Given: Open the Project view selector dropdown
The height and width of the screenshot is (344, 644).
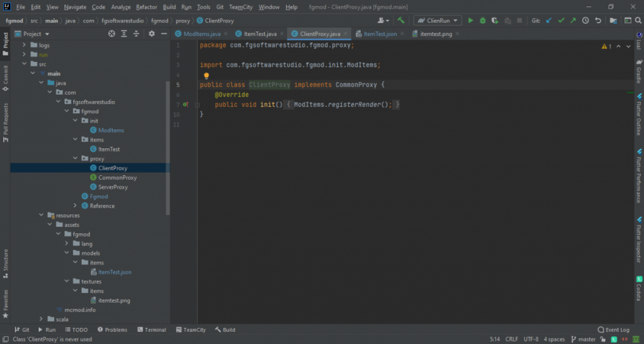Looking at the screenshot, I should pyautogui.click(x=32, y=33).
